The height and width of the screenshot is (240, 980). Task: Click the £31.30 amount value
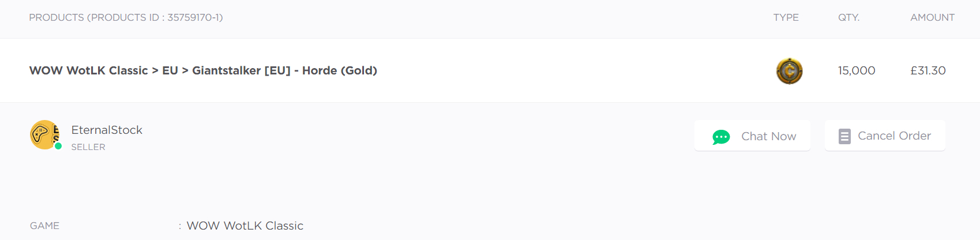[x=928, y=70]
